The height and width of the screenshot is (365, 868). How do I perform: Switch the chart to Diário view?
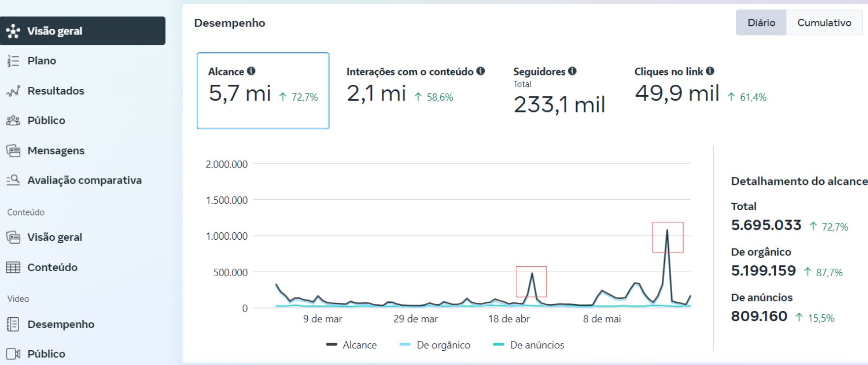click(x=761, y=23)
